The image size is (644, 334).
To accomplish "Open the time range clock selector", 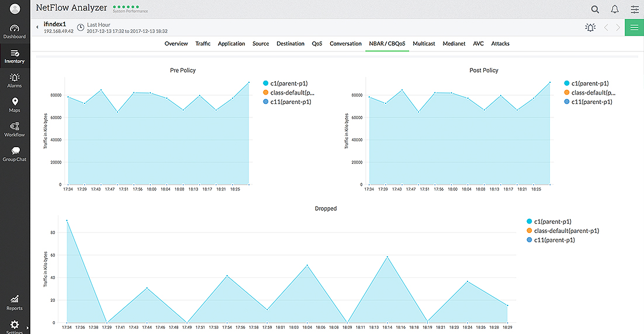I will tap(81, 27).
